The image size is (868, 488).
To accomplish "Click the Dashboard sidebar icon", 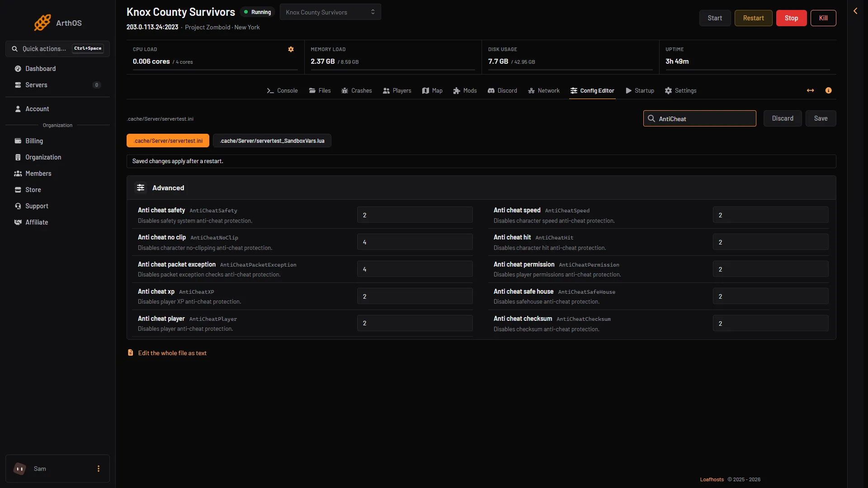I will [x=18, y=69].
